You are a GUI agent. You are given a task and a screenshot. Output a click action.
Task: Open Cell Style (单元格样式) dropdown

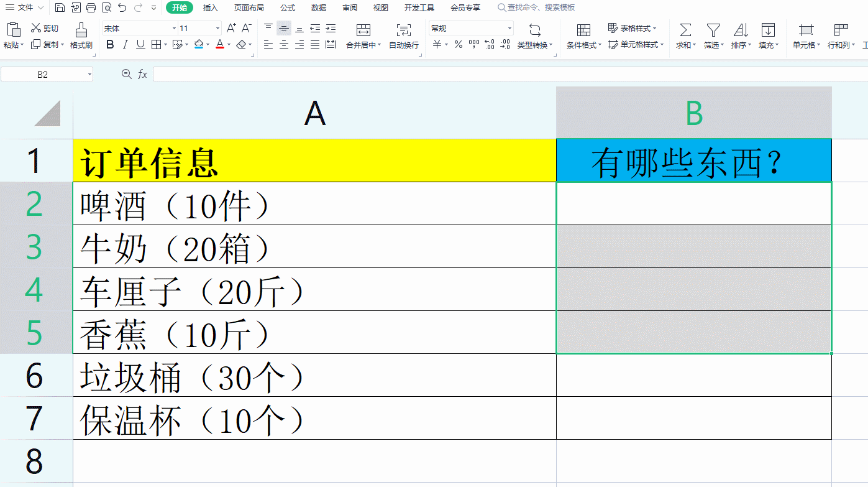636,45
